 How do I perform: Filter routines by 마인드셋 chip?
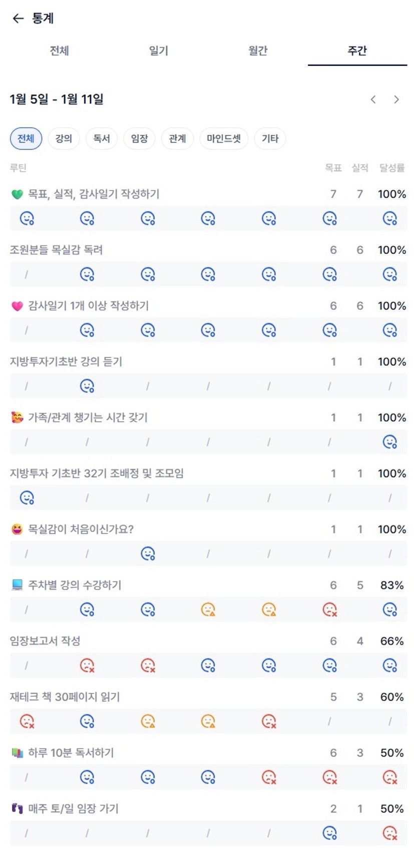click(x=224, y=138)
